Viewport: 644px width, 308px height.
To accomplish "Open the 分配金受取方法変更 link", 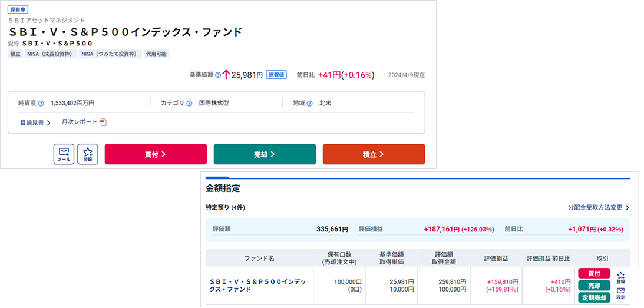I will 599,208.
